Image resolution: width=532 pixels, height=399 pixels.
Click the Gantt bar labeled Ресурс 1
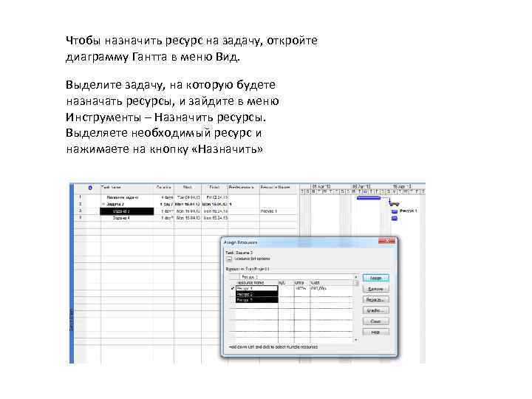395,211
